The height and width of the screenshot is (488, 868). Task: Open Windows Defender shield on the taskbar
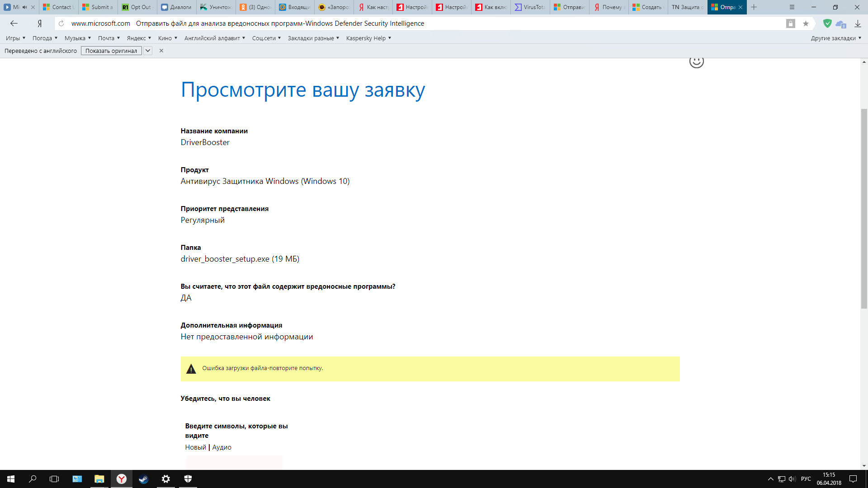pyautogui.click(x=188, y=479)
